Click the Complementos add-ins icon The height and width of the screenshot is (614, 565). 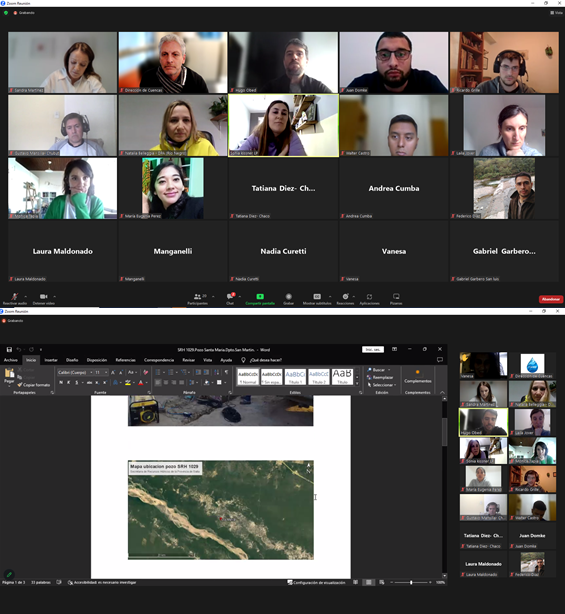[417, 372]
